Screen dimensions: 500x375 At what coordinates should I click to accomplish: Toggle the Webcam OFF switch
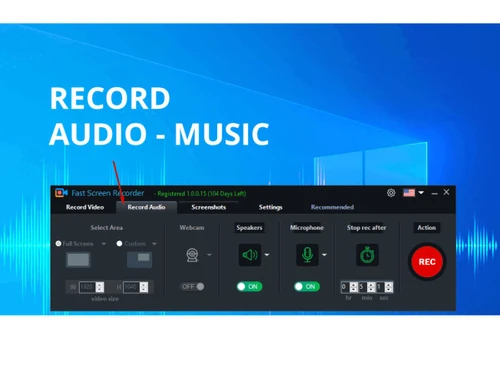pos(192,286)
